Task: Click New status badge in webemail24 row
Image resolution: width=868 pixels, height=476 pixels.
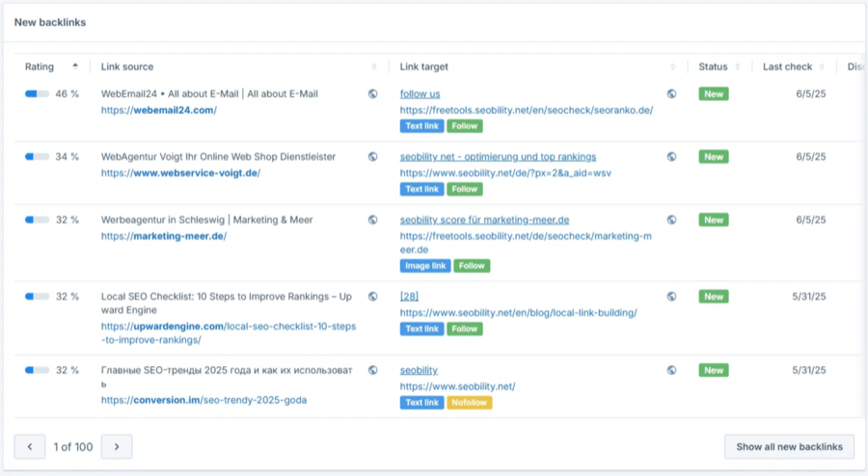Action: [x=714, y=94]
